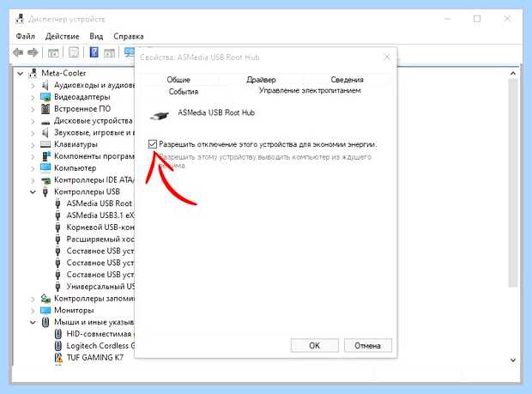The height and width of the screenshot is (394, 532).
Task: Click the Forward arrow in the toolbar
Action: click(x=33, y=52)
